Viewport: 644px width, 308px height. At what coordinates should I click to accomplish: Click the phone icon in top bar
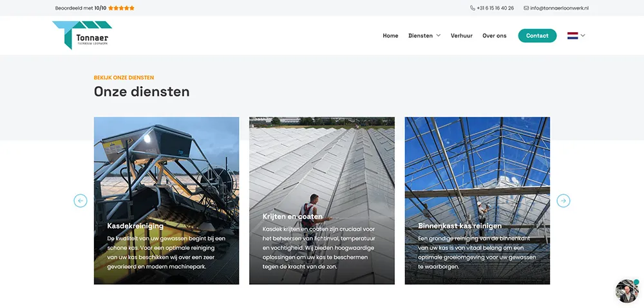click(x=472, y=8)
